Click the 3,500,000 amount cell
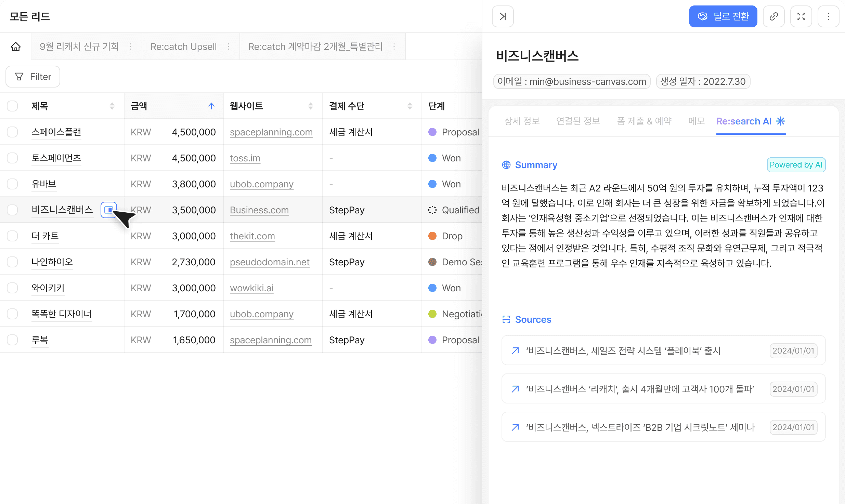This screenshot has width=845, height=504. 174,210
